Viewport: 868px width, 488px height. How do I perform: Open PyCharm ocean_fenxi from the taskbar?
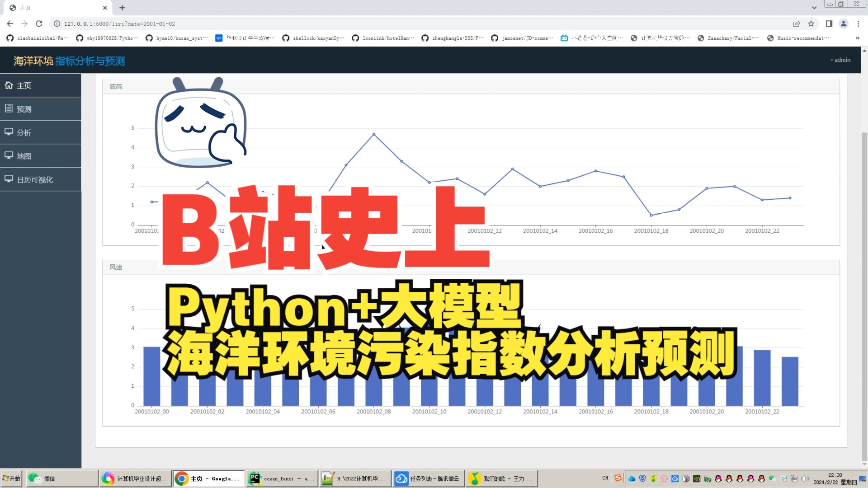click(281, 478)
